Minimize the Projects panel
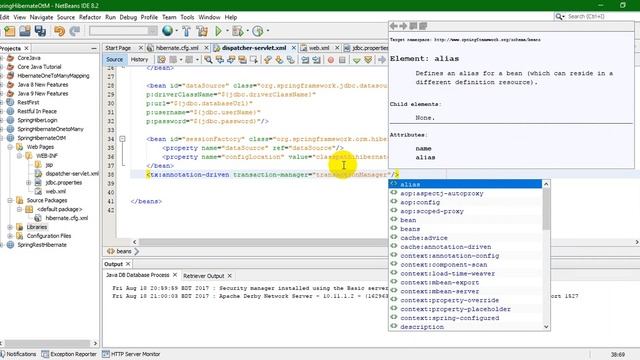Screen dimensions: 640x360 coord(94,48)
